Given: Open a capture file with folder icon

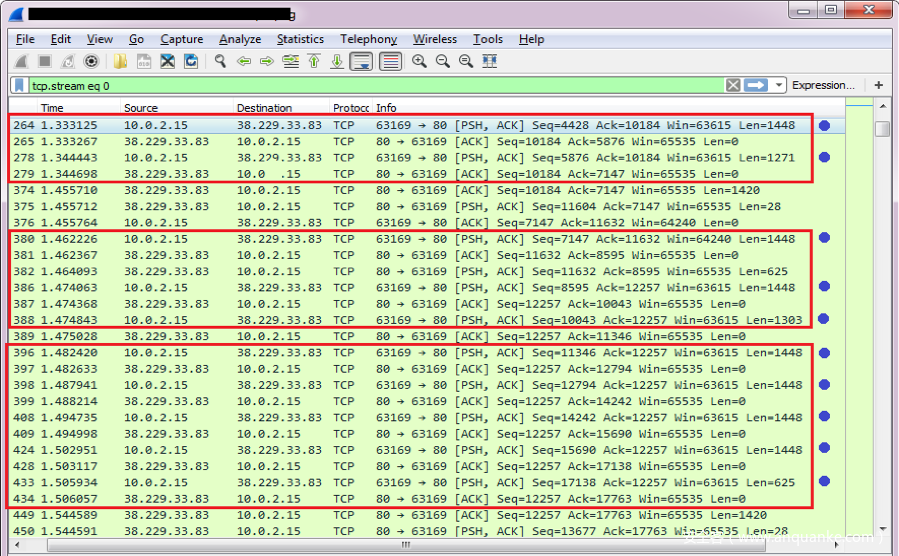Looking at the screenshot, I should (x=120, y=62).
